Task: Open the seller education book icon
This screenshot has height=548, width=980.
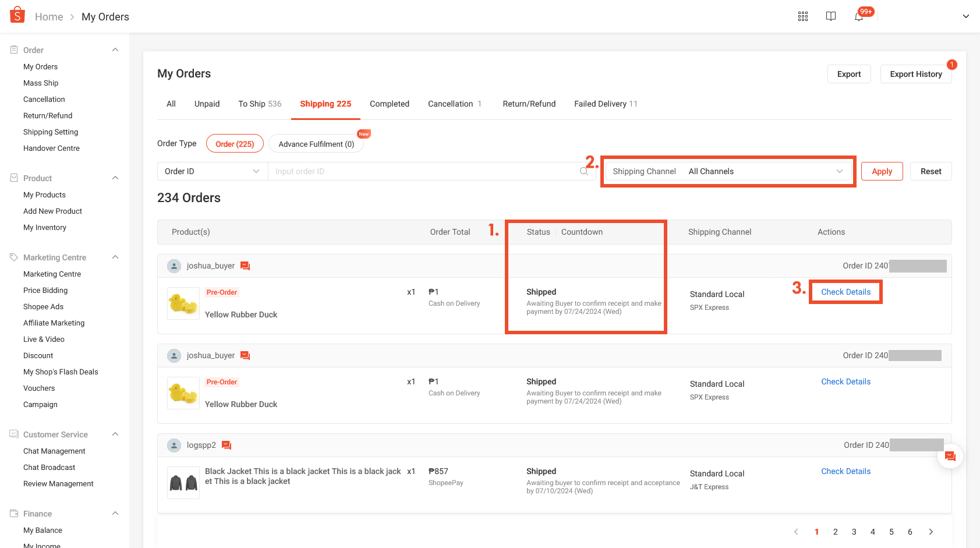Action: coord(831,16)
